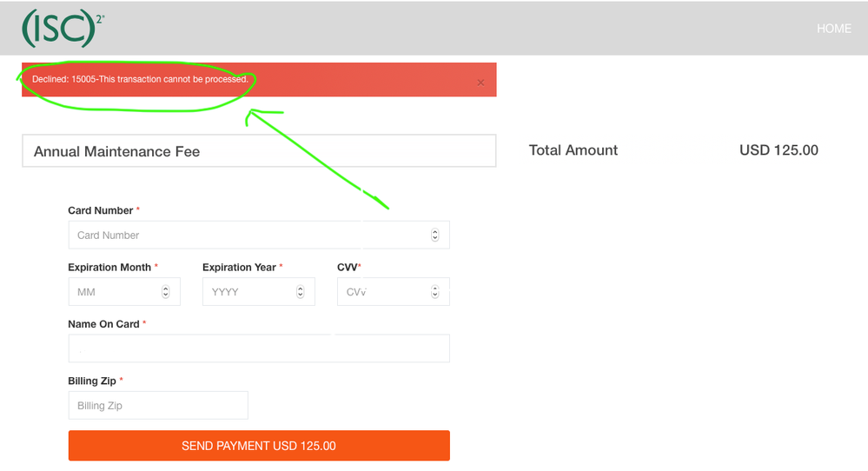Click the CVV field spinner arrows
The image size is (868, 471).
click(435, 292)
